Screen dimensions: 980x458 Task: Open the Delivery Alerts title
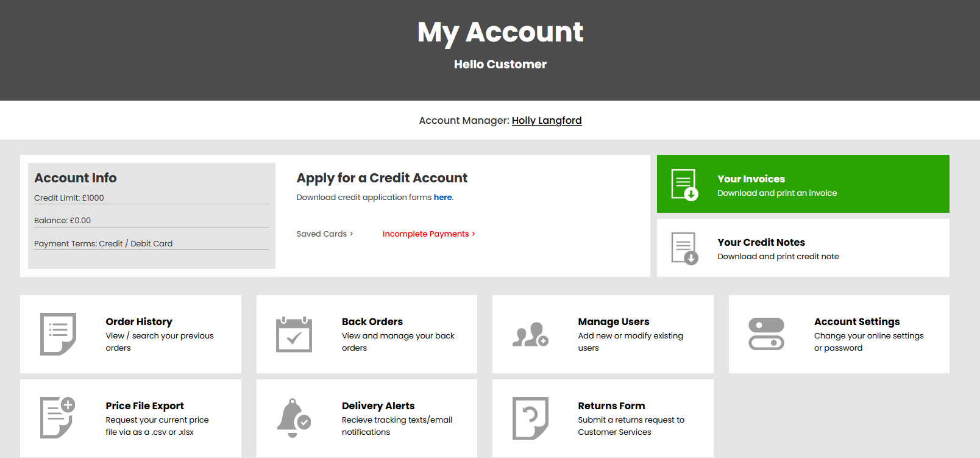(x=378, y=406)
